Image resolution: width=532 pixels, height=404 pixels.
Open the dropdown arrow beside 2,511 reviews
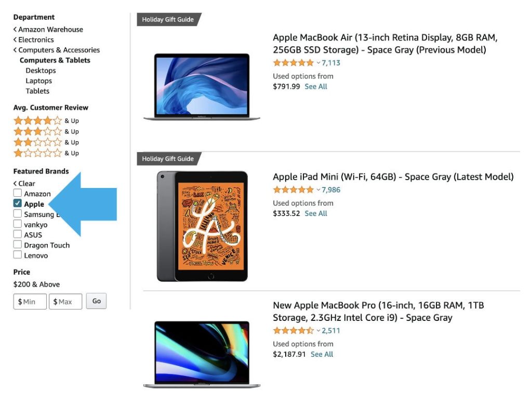pyautogui.click(x=317, y=330)
